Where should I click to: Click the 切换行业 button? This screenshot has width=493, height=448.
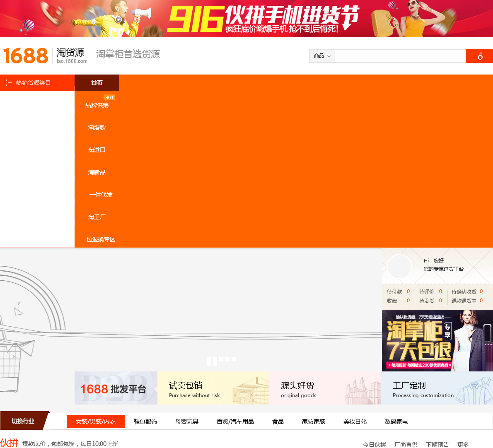click(23, 421)
